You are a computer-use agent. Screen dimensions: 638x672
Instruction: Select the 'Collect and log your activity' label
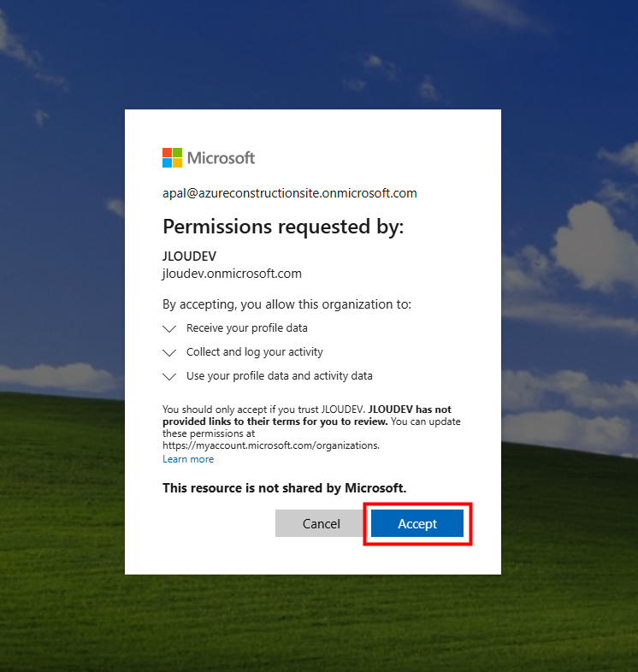pos(254,352)
